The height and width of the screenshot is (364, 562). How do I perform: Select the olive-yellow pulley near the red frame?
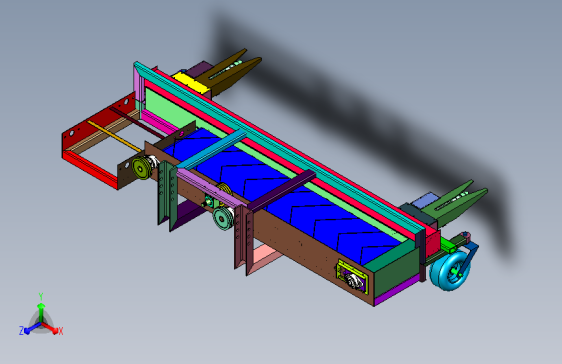pos(142,167)
